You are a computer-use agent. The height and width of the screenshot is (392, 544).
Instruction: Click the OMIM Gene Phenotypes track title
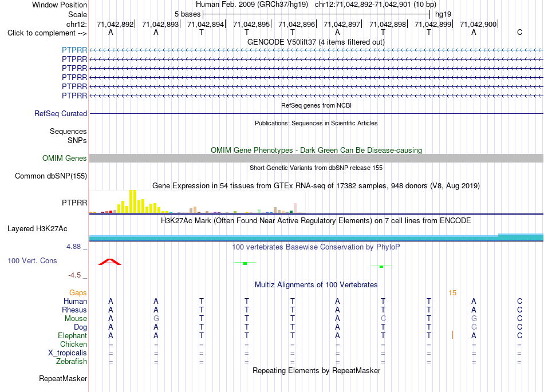[316, 150]
